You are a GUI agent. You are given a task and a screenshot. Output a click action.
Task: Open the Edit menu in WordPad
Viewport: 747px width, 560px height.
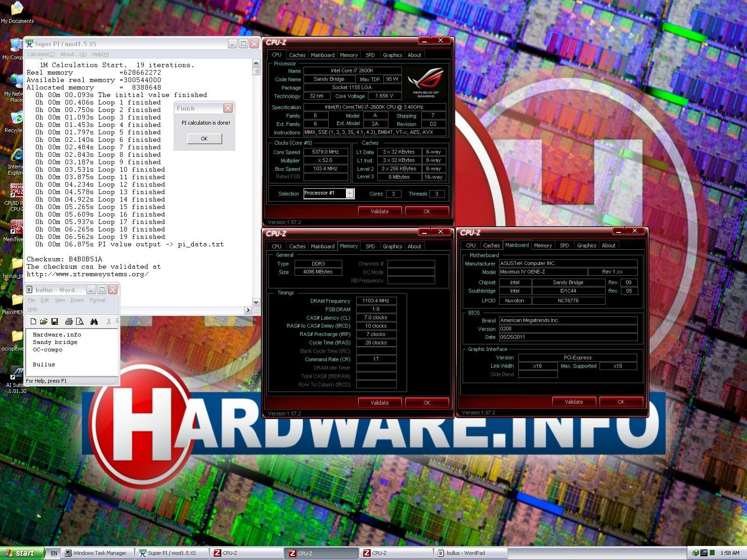45,300
